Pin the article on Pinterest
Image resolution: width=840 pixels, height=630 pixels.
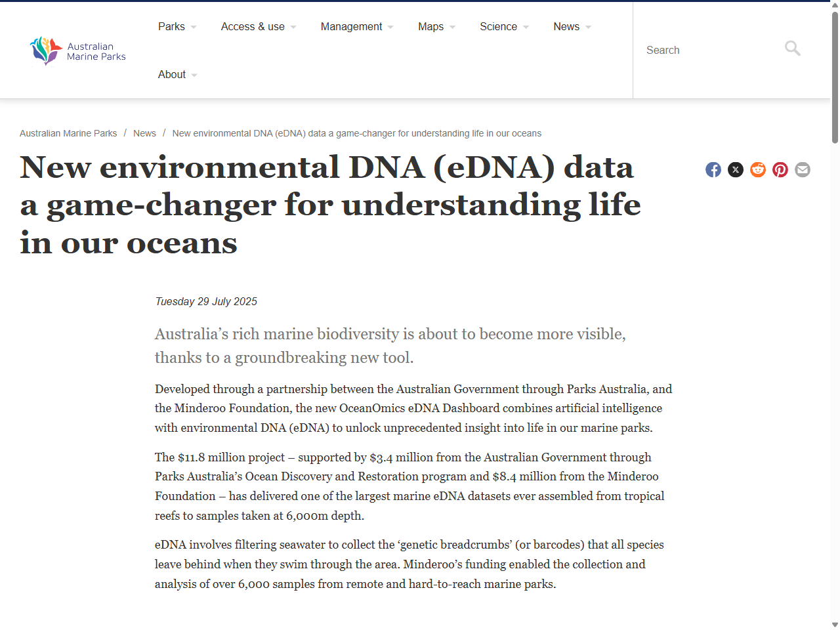click(x=780, y=169)
